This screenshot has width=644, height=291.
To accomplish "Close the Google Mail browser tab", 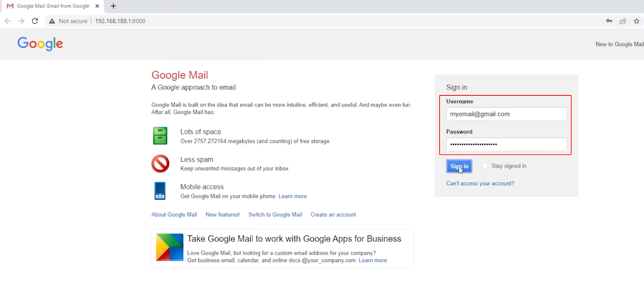I will (97, 6).
